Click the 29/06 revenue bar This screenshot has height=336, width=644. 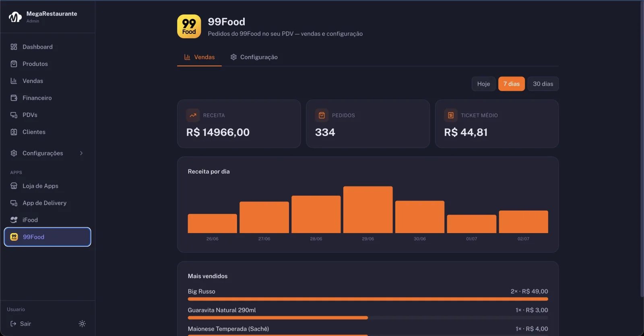click(368, 210)
